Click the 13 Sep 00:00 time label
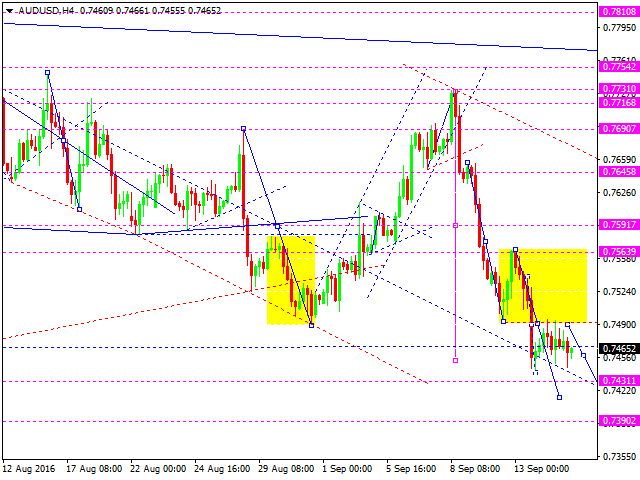 pos(542,469)
